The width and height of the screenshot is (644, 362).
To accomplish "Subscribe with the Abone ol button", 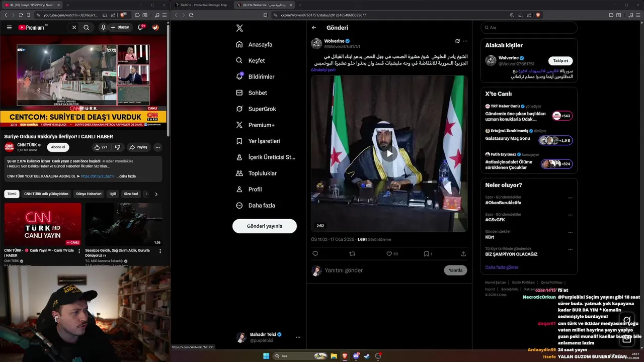I will pos(58,147).
